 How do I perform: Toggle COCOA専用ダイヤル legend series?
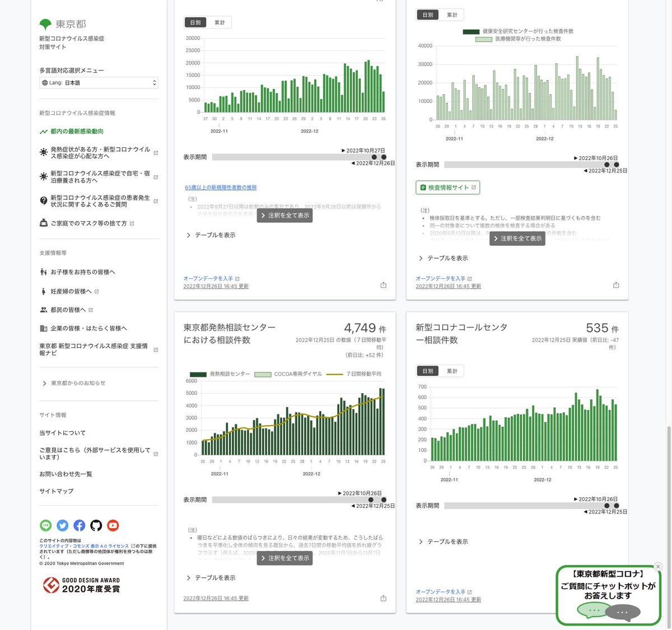288,374
